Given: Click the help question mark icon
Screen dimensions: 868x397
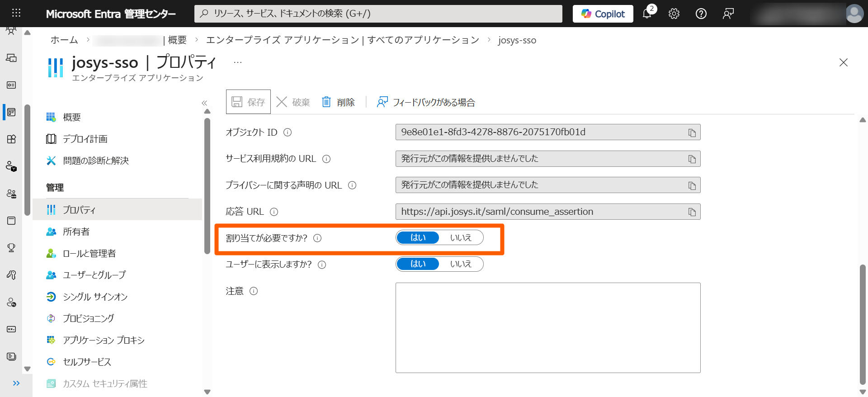Looking at the screenshot, I should click(701, 14).
